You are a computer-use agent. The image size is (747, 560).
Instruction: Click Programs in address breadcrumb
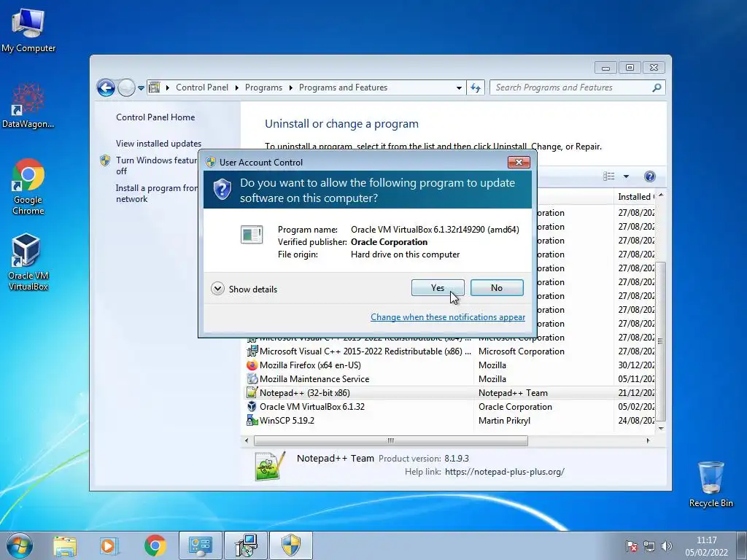[263, 87]
